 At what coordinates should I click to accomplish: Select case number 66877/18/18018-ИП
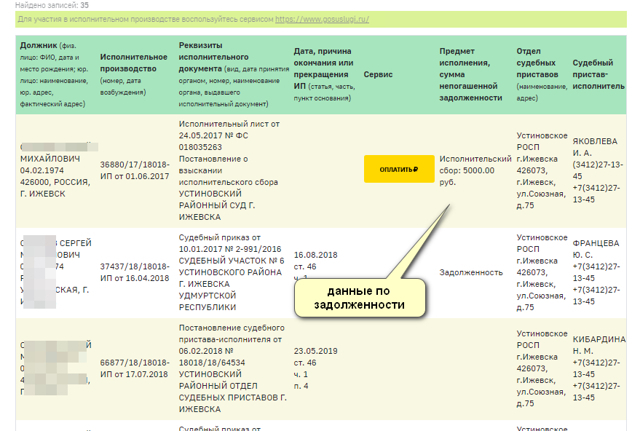coord(135,367)
